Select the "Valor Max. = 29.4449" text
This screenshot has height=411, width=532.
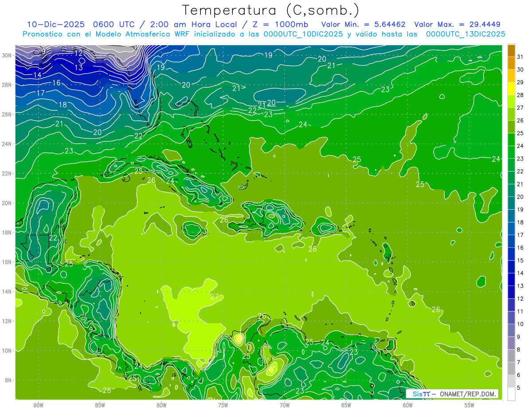pos(457,24)
